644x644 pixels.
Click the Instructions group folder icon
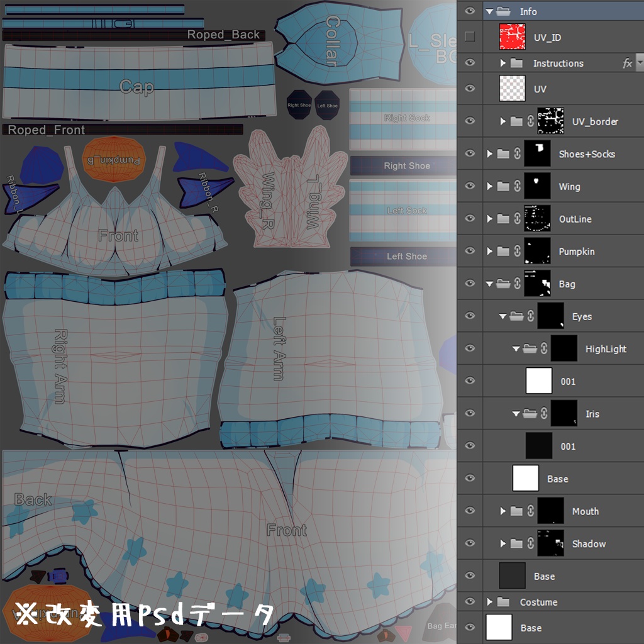click(x=516, y=63)
